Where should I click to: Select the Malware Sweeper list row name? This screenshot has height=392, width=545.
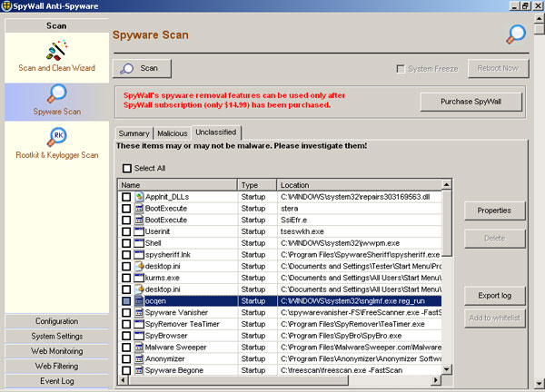(175, 348)
